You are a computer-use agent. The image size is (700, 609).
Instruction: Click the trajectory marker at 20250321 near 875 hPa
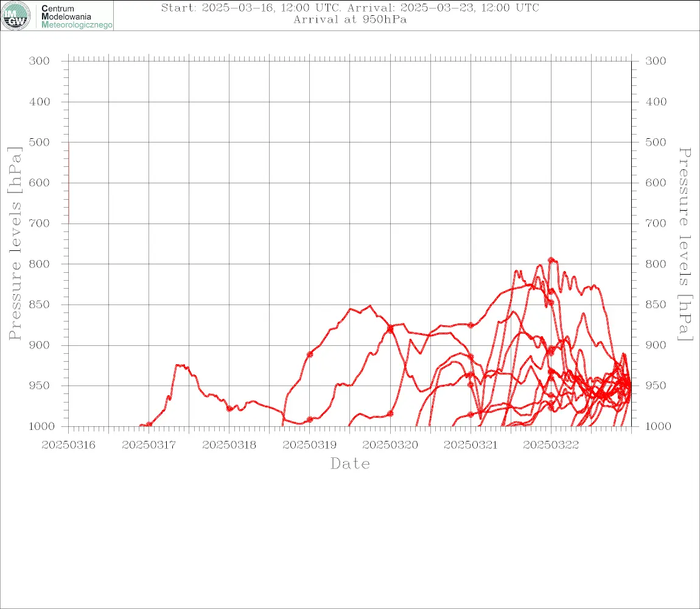pos(471,325)
